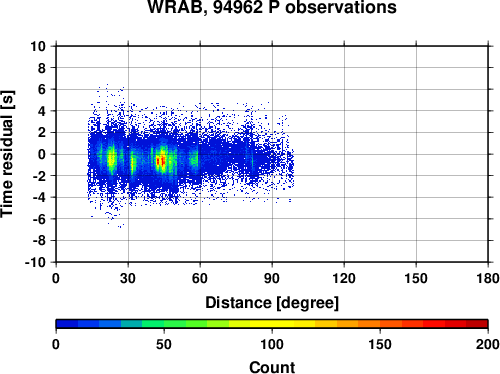Click the 90 tick label on distance axis
The image size is (500, 374).
coord(272,278)
